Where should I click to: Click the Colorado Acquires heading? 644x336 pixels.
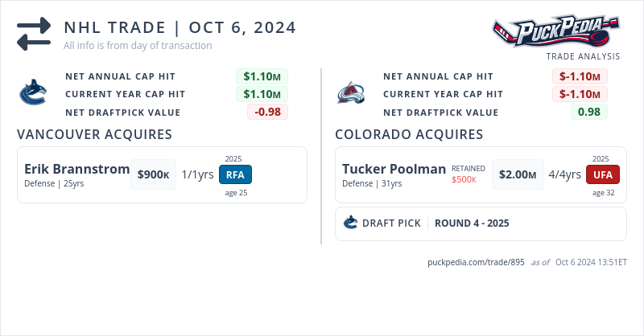coord(409,134)
